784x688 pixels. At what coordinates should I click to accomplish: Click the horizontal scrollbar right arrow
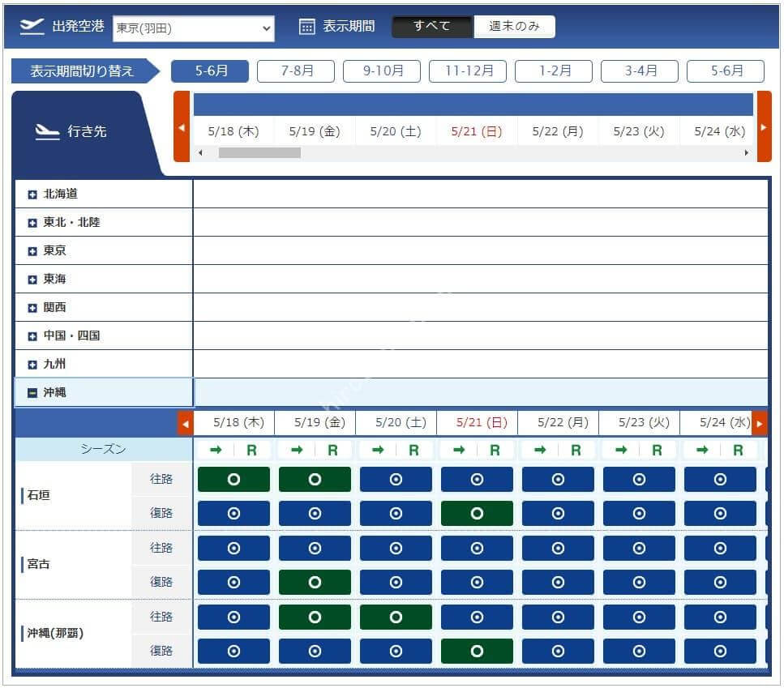pos(747,153)
